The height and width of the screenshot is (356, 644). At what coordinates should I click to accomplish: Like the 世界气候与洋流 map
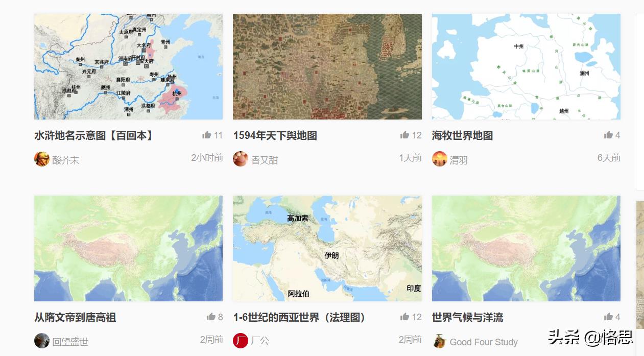click(608, 317)
